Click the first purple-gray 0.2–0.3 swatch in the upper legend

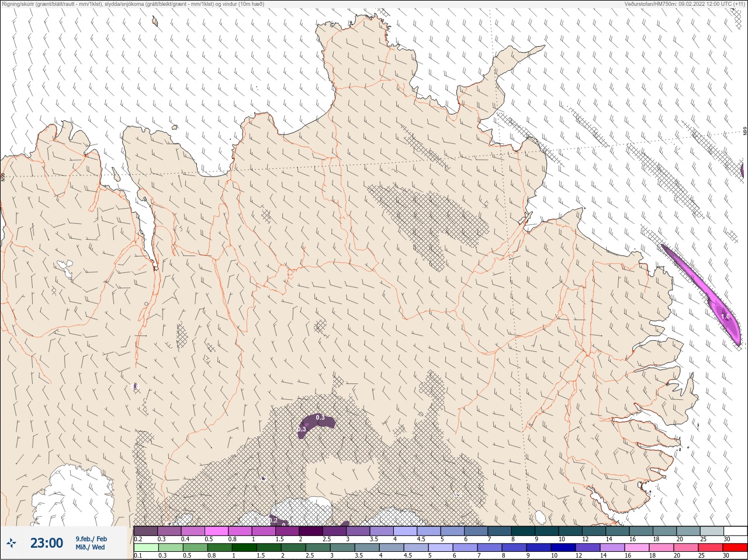(146, 531)
